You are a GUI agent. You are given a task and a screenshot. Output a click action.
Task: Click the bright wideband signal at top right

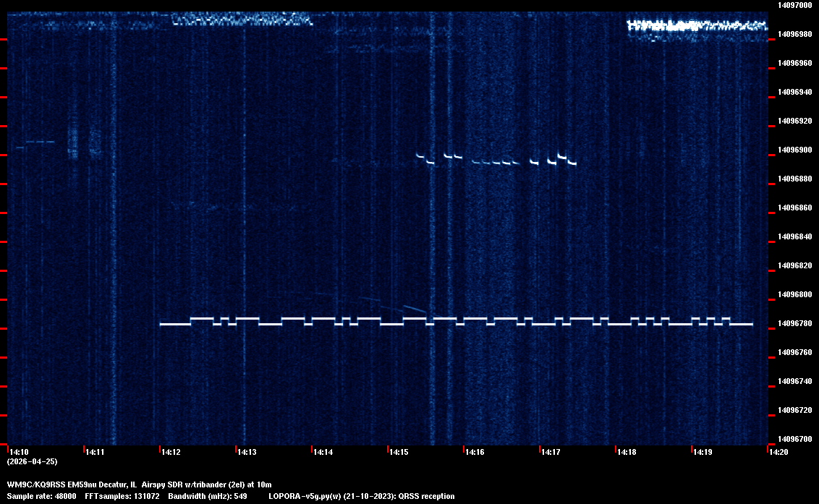point(696,27)
